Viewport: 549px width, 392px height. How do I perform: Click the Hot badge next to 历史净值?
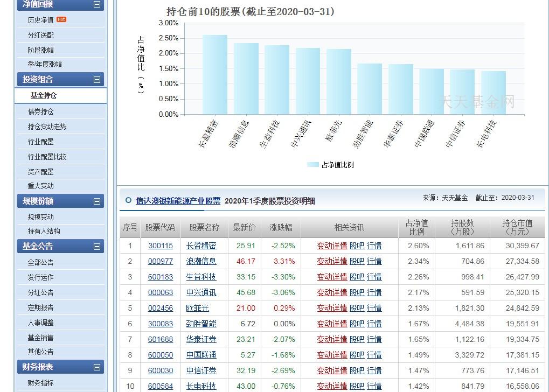tap(61, 19)
